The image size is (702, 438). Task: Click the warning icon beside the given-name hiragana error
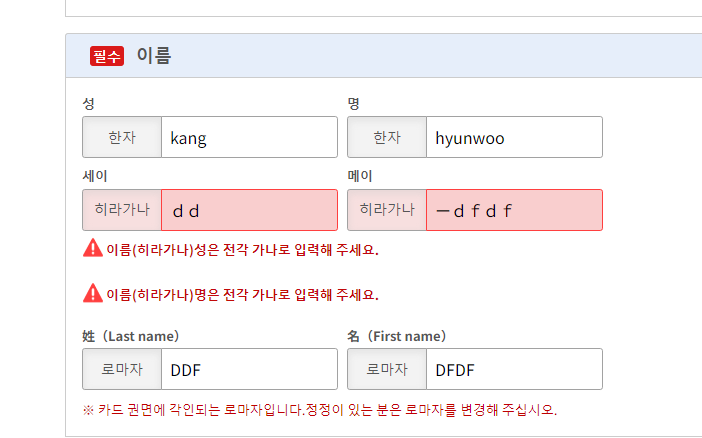[92, 294]
